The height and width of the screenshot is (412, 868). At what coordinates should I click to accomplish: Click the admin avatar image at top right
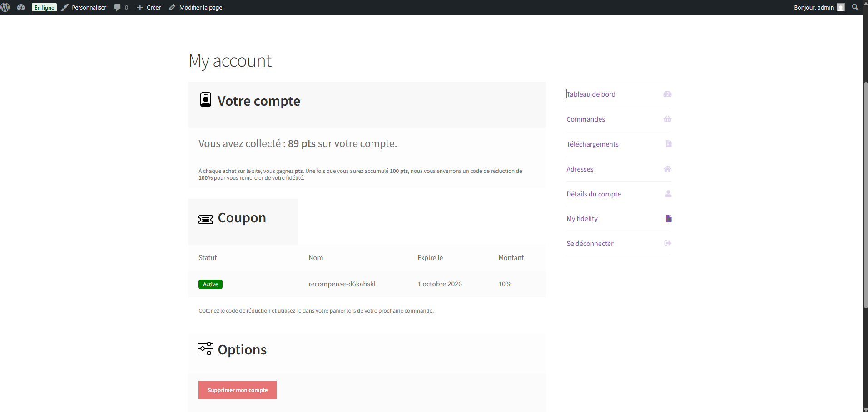[x=841, y=7]
